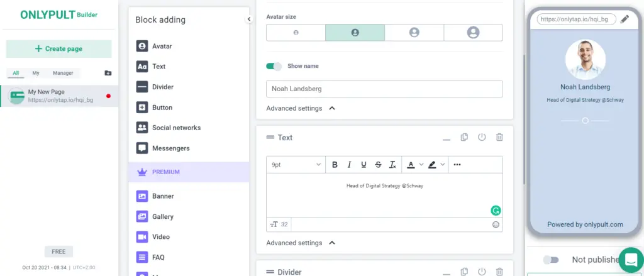Apply underline formatting in text editor
644x276 pixels.
click(364, 165)
